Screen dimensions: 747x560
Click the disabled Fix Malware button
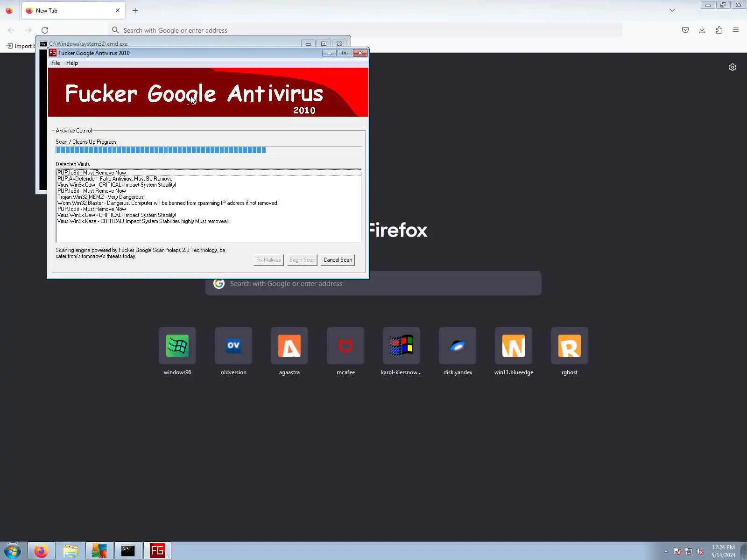[268, 260]
